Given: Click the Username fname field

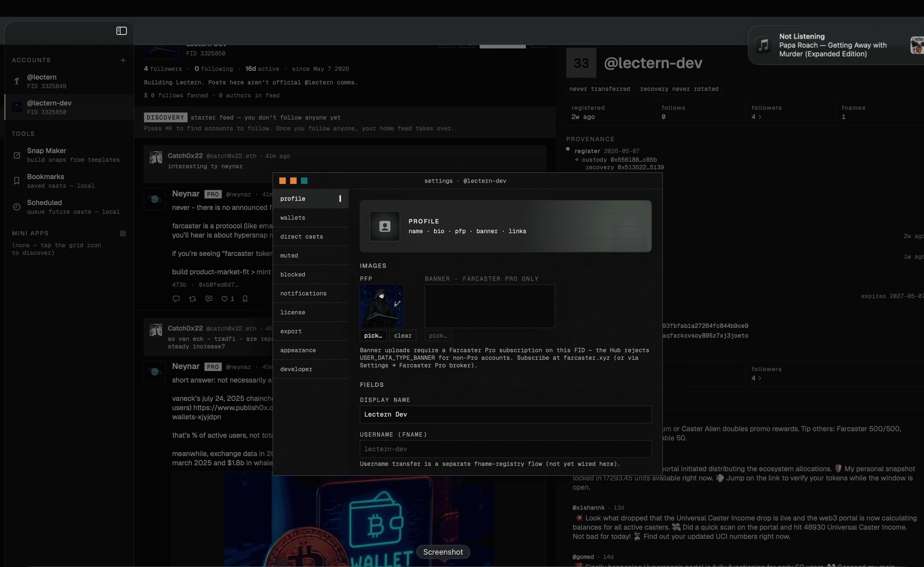Looking at the screenshot, I should pyautogui.click(x=505, y=449).
